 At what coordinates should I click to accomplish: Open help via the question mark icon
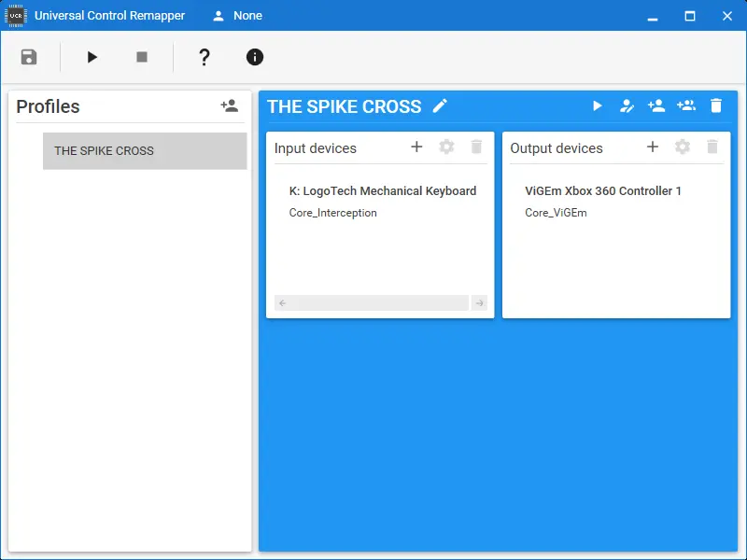[204, 57]
